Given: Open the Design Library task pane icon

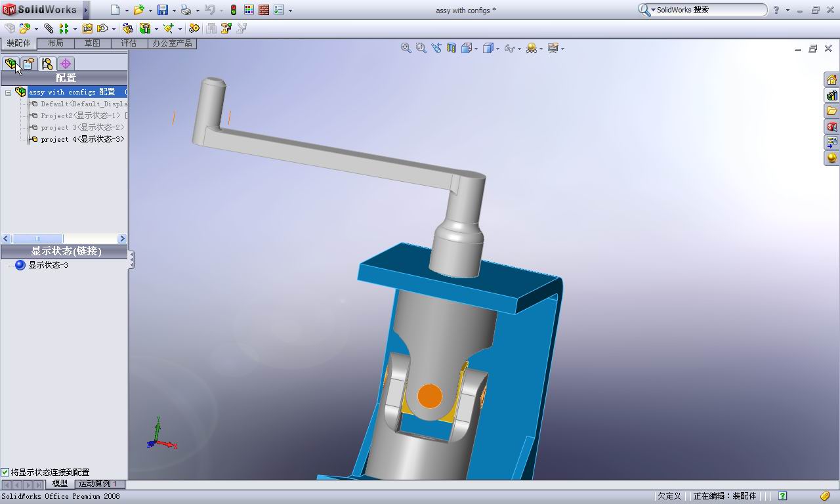Looking at the screenshot, I should 831,96.
